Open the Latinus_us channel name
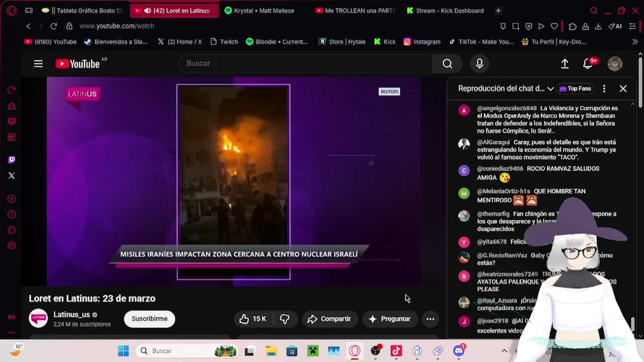 click(x=71, y=315)
